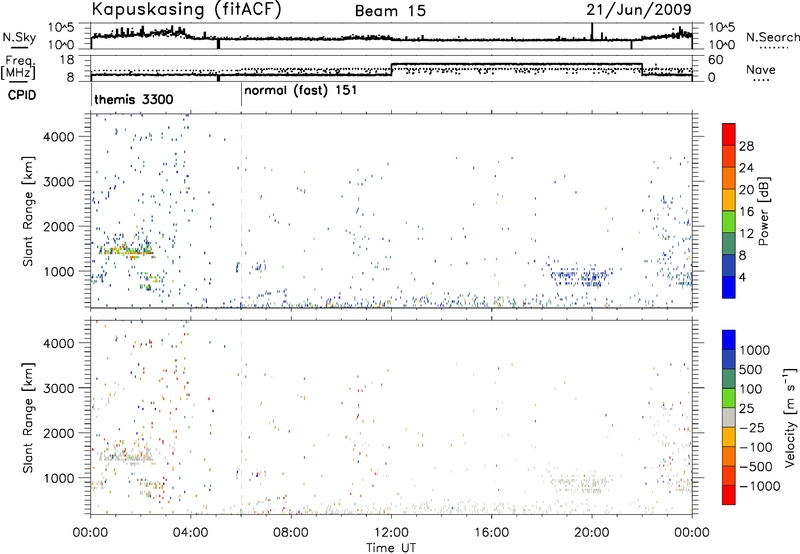Click the date "21/Jun/2009"

pos(639,10)
